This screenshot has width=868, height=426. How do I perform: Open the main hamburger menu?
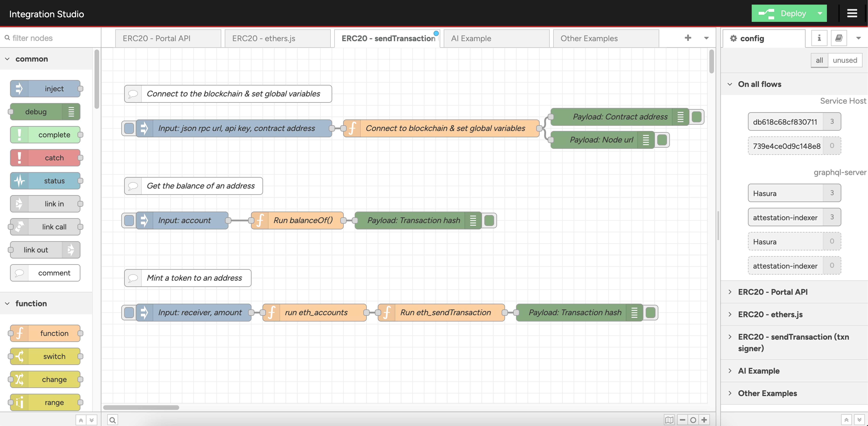pos(852,13)
